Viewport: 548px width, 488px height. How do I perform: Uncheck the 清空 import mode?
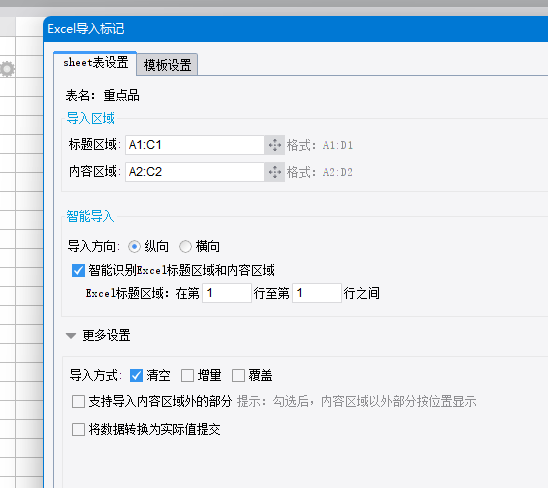(136, 376)
